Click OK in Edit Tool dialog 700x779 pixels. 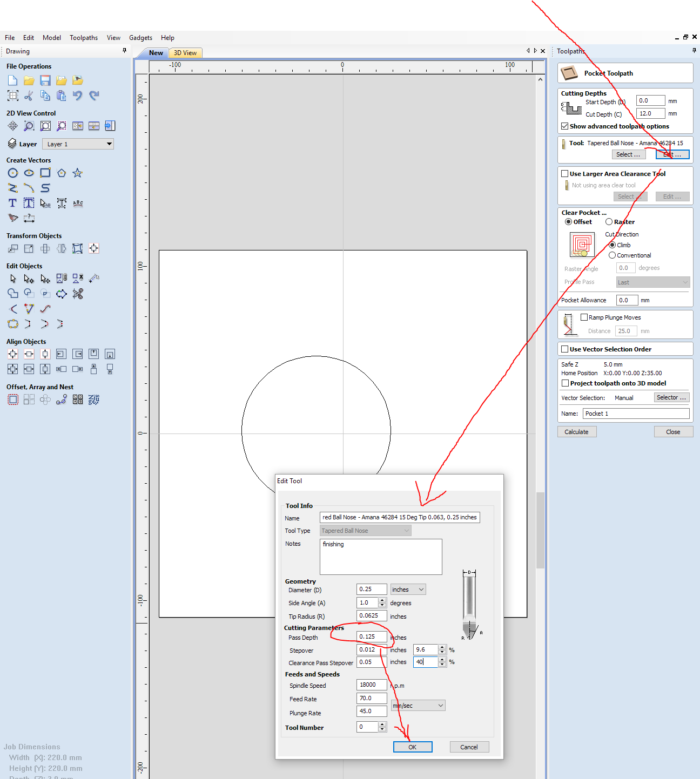pyautogui.click(x=413, y=747)
